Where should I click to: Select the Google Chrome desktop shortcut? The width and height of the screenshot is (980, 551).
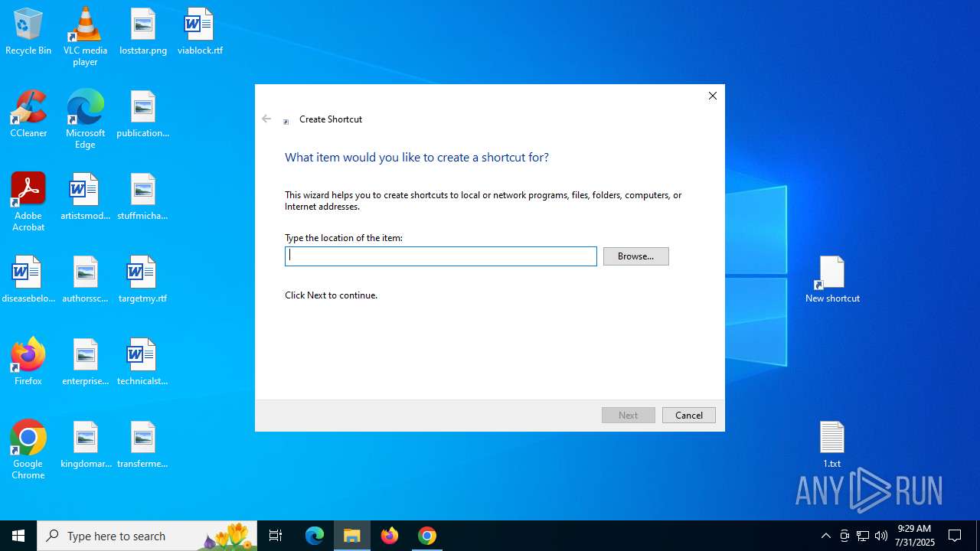click(x=28, y=450)
